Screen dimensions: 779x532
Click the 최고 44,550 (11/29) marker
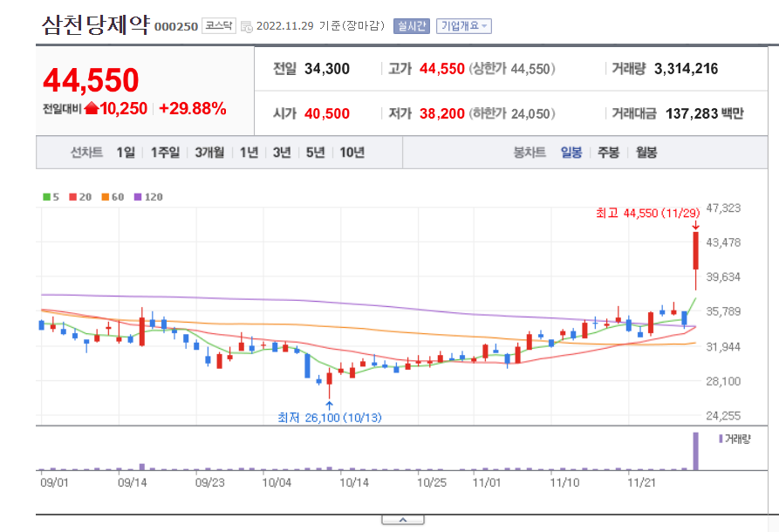coord(648,213)
